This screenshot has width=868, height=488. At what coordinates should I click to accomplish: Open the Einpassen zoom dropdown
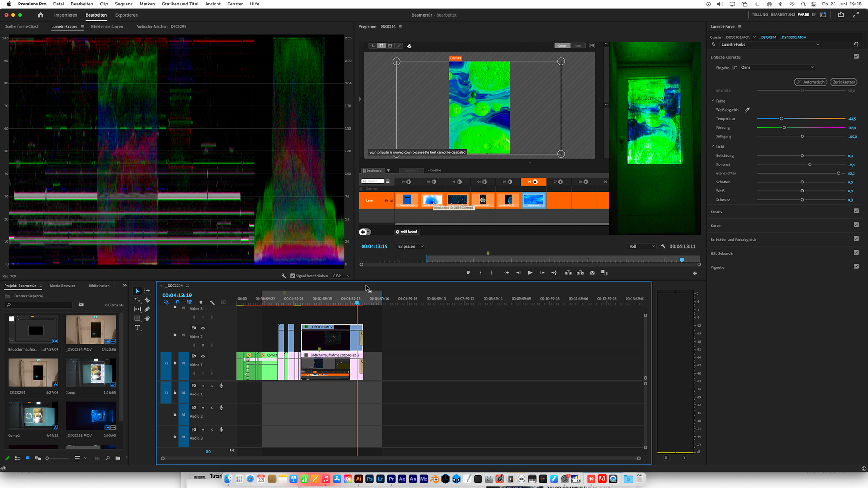[x=410, y=246]
